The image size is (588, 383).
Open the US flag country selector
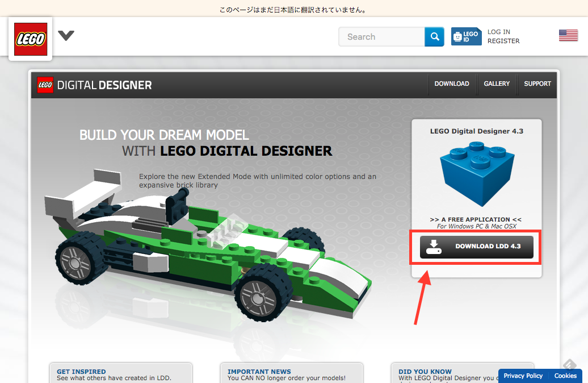tap(568, 35)
